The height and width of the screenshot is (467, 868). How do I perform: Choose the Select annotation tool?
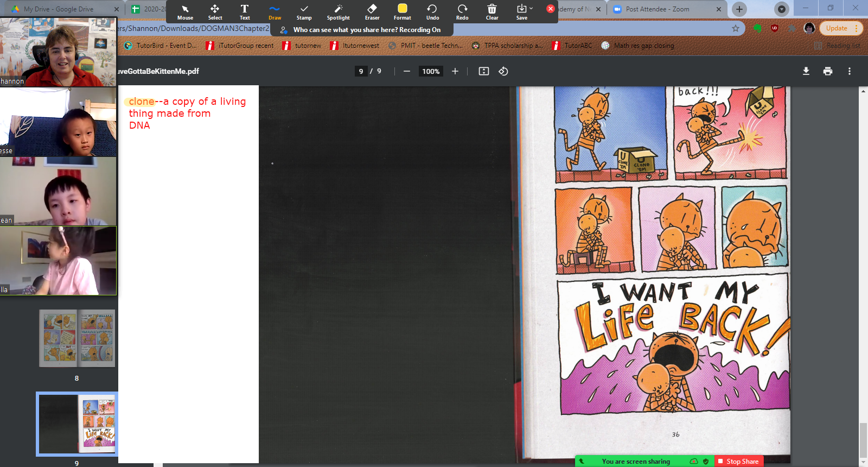(x=215, y=11)
